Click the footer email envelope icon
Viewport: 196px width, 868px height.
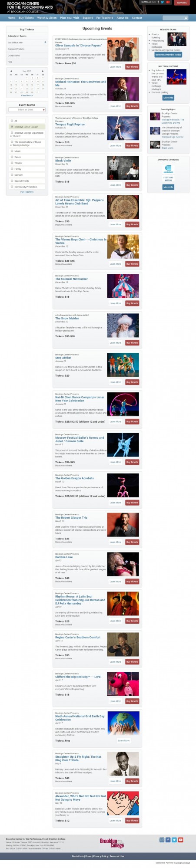click(x=162, y=840)
